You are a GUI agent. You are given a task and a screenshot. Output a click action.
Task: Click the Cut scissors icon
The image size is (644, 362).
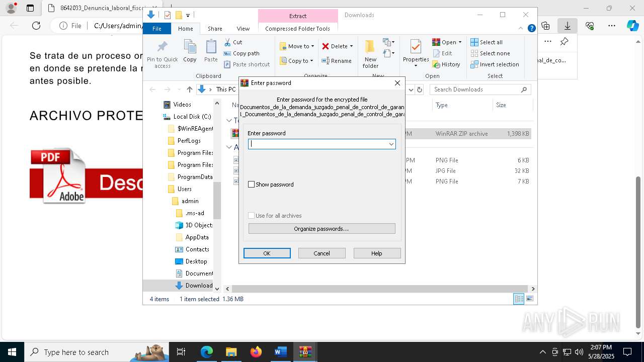[x=227, y=42]
